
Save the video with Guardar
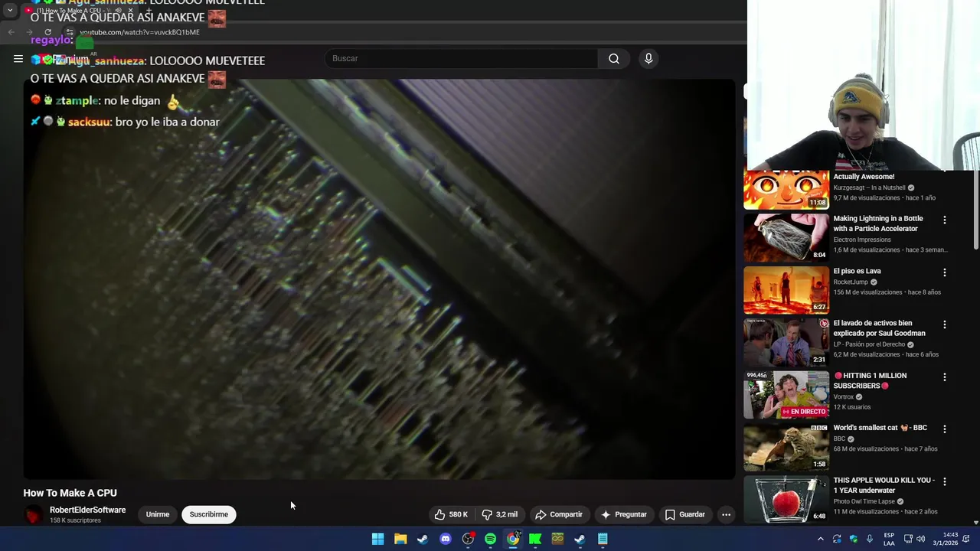click(x=684, y=514)
